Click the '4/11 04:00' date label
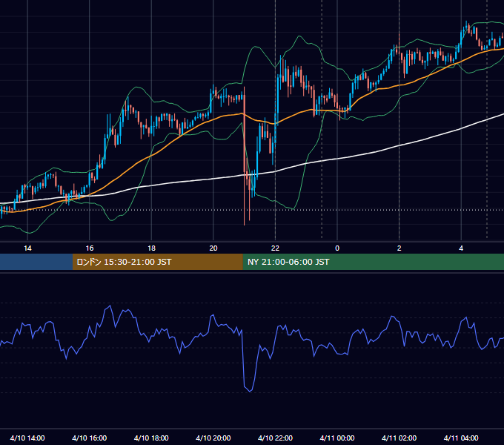The height and width of the screenshot is (445, 504). pyautogui.click(x=461, y=438)
